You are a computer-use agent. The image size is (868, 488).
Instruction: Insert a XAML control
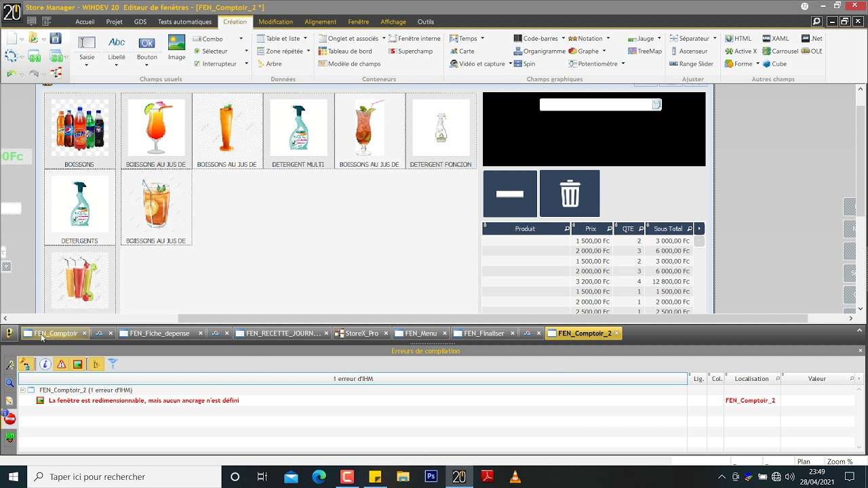point(775,39)
